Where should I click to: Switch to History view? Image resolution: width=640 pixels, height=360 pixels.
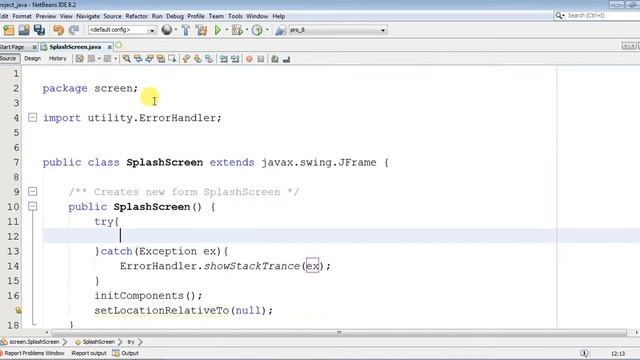click(58, 59)
